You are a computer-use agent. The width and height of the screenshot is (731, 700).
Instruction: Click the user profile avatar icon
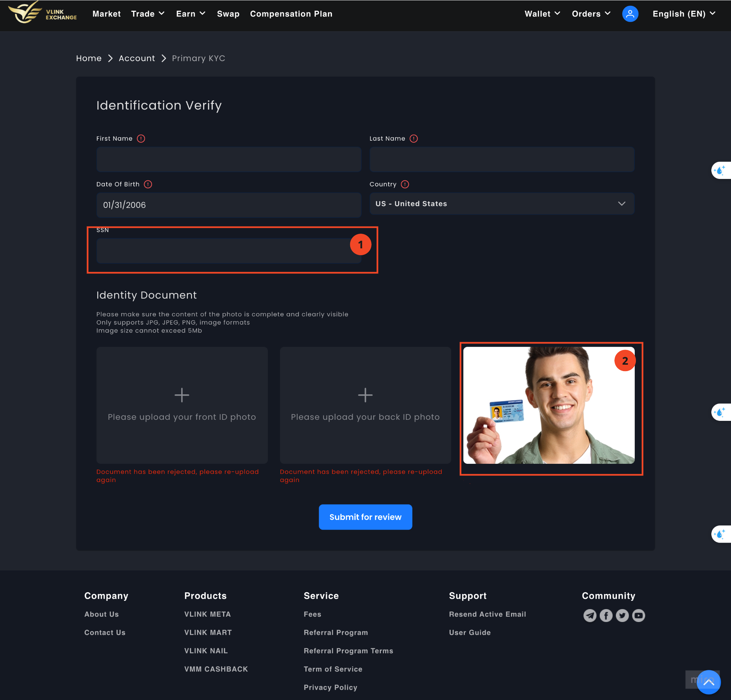(x=630, y=14)
